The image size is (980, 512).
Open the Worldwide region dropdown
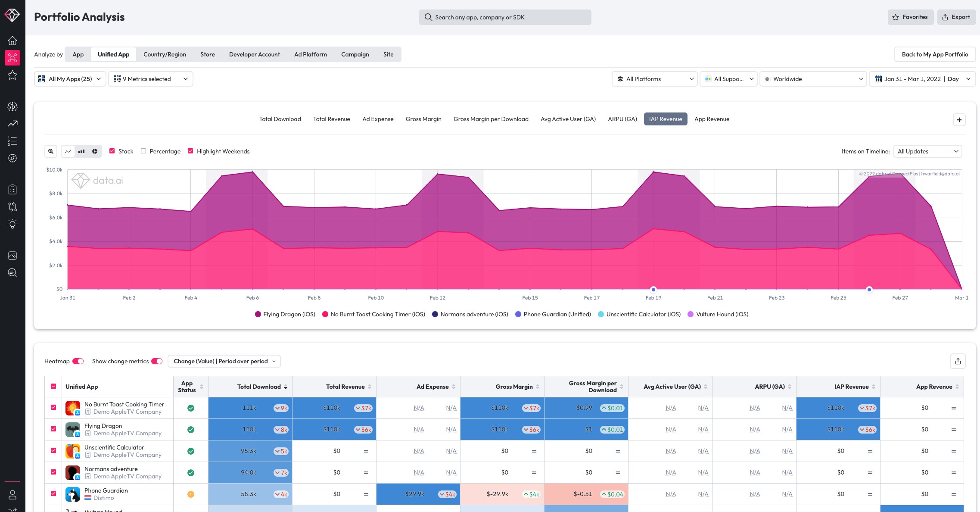click(x=813, y=79)
